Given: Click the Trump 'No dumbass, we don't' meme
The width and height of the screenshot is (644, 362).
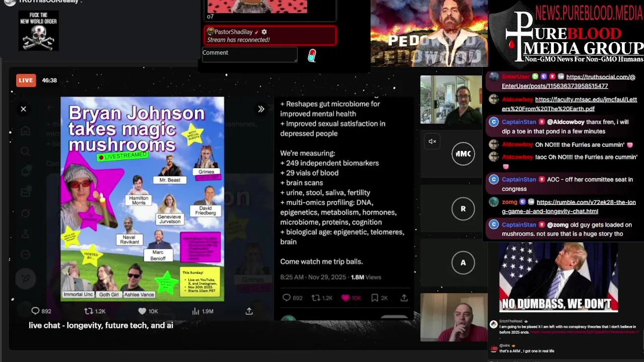Looking at the screenshot, I should coord(558,277).
